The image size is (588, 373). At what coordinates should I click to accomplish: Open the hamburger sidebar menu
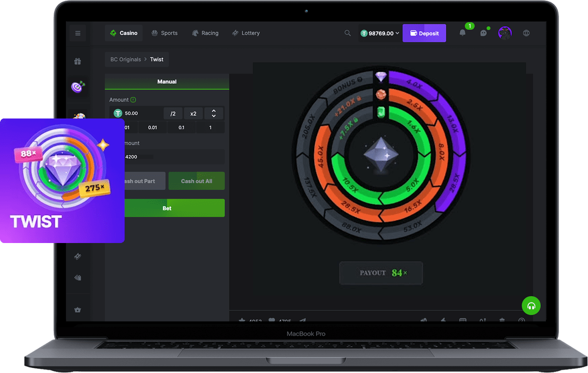tap(78, 33)
